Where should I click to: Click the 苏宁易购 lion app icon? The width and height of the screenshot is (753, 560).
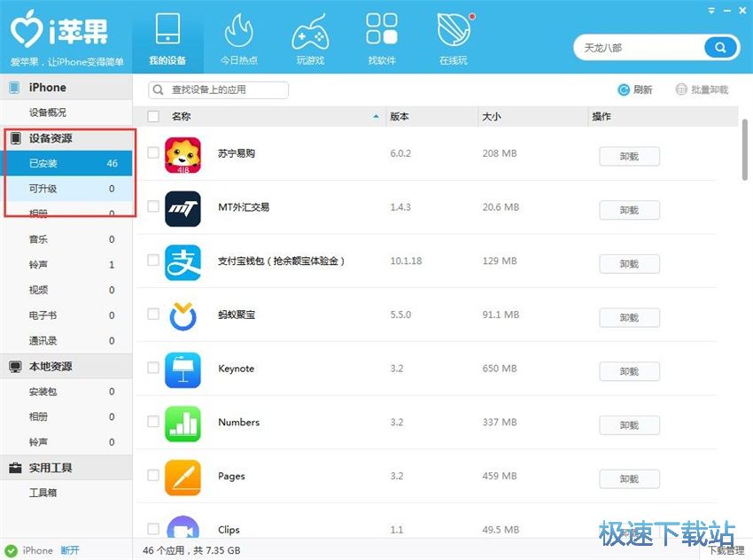(183, 155)
